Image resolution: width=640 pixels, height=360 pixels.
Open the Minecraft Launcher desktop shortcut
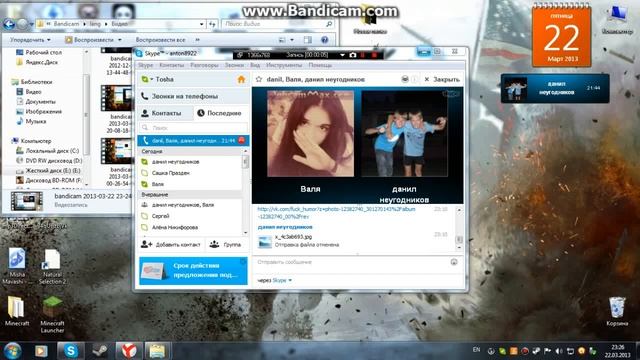point(52,313)
